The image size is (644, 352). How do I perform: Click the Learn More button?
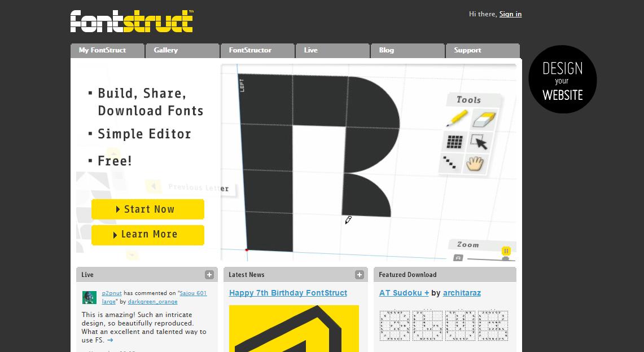coord(147,235)
